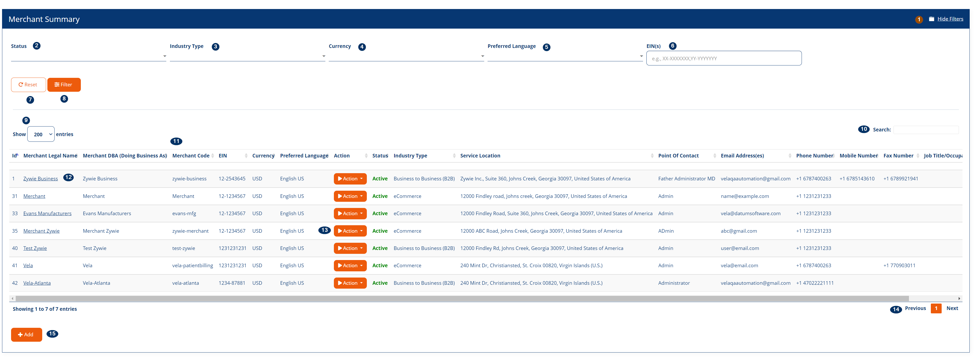Expand the Preferred Language dropdown

(x=565, y=56)
